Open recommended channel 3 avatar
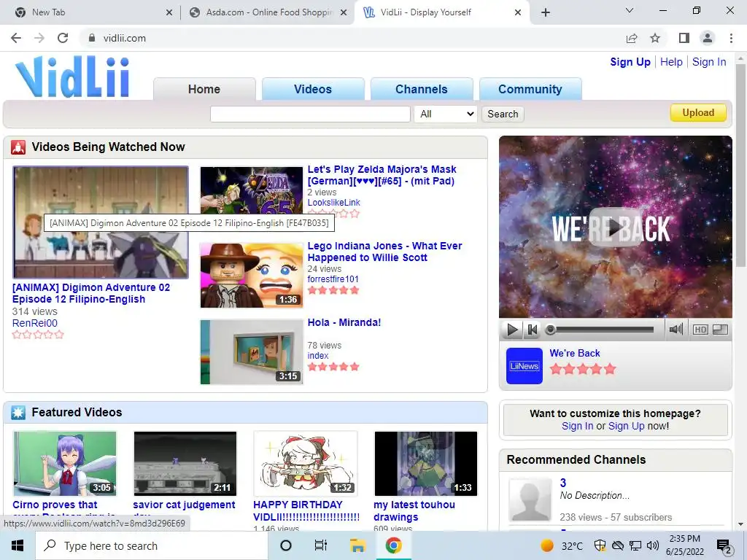The width and height of the screenshot is (747, 560). click(530, 499)
